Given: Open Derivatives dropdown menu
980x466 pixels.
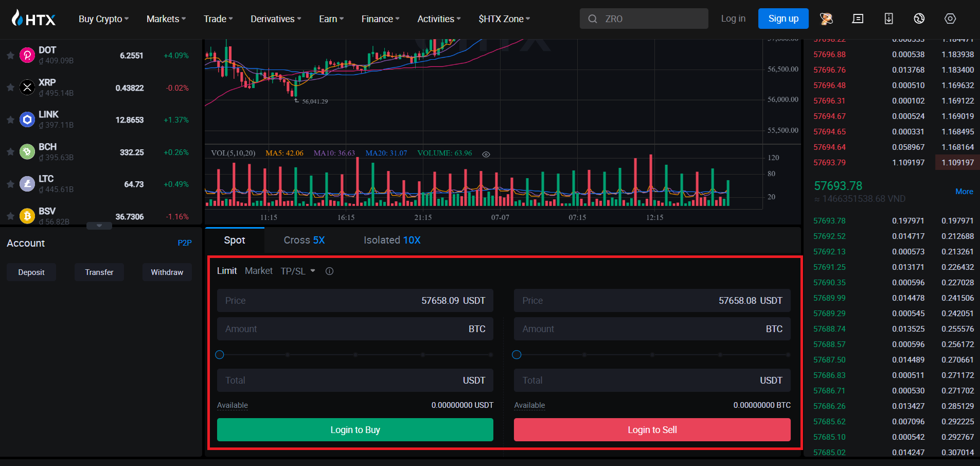Looking at the screenshot, I should pos(276,19).
